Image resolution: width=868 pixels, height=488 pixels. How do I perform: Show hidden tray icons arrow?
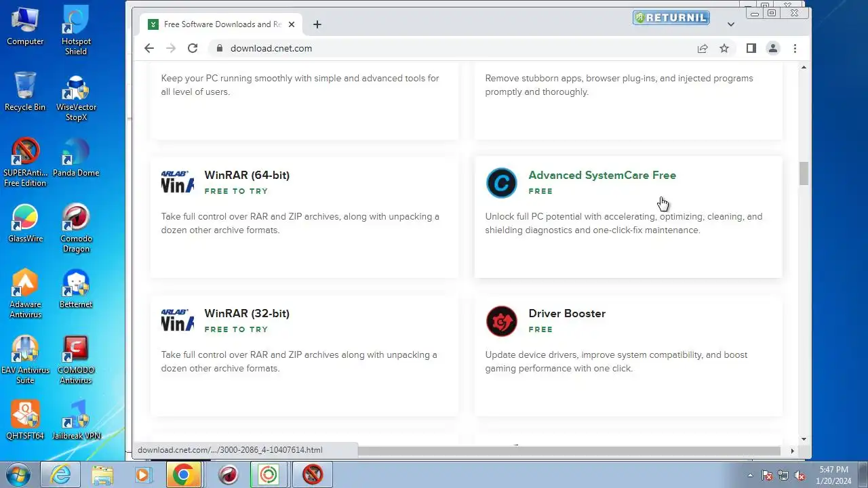point(750,475)
